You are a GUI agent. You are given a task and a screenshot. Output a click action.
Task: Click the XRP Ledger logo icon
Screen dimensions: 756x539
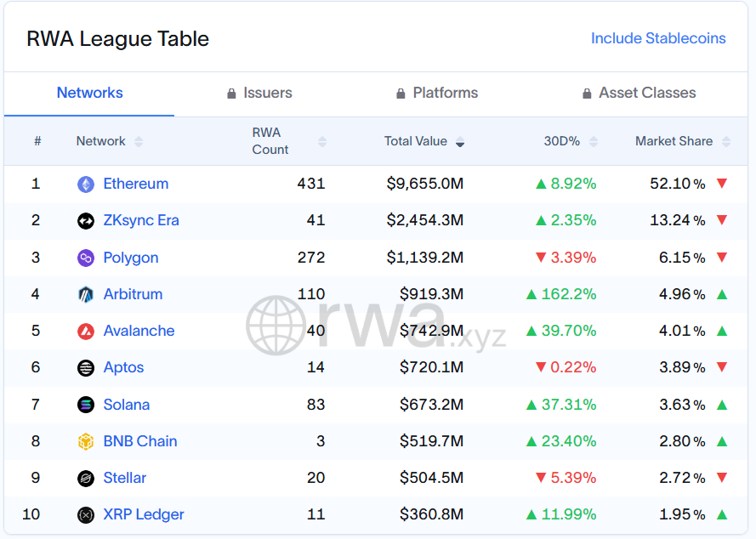pos(86,514)
